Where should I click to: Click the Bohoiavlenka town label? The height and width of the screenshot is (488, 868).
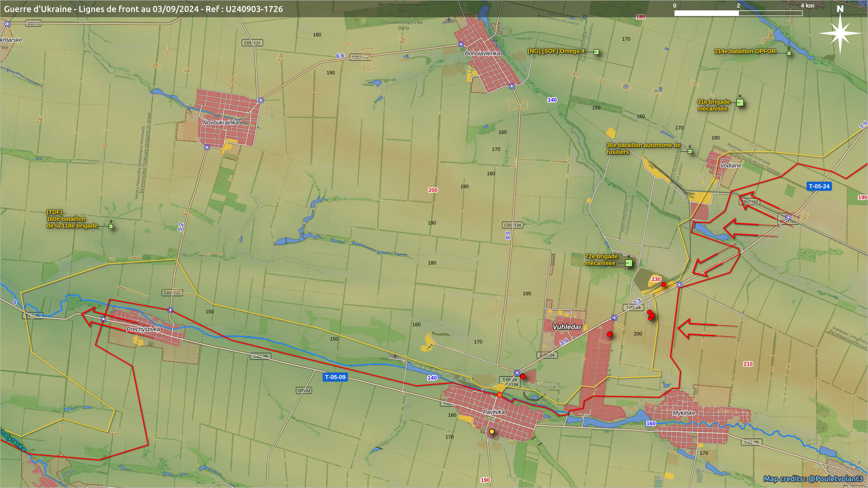click(x=482, y=53)
